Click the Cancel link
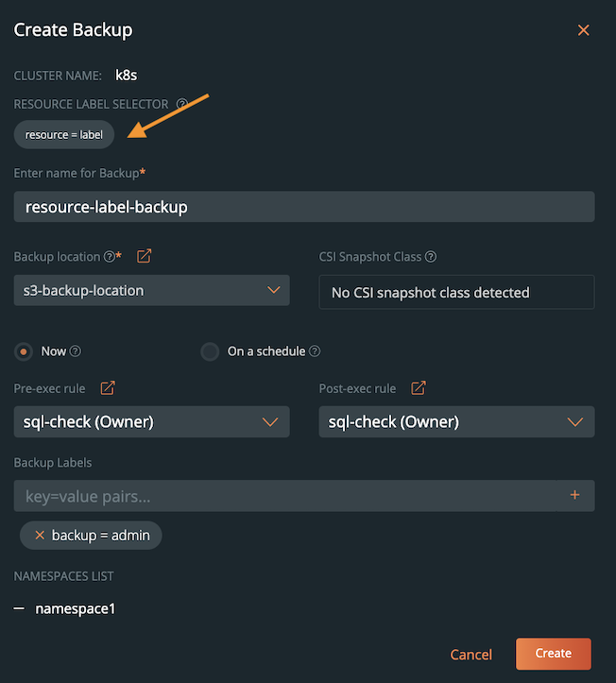Screen dimensions: 616x683 pos(471,655)
